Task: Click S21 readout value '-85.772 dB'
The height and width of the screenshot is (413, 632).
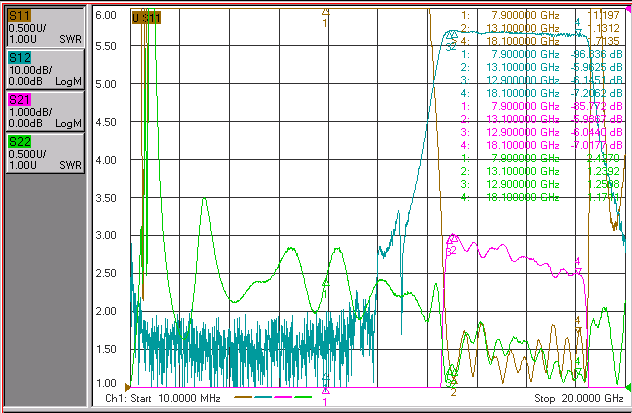Action: pos(597,106)
